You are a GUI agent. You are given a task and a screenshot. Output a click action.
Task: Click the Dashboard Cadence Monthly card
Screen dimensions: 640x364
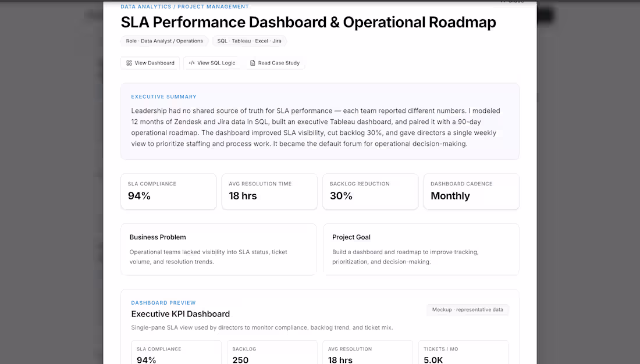(471, 191)
